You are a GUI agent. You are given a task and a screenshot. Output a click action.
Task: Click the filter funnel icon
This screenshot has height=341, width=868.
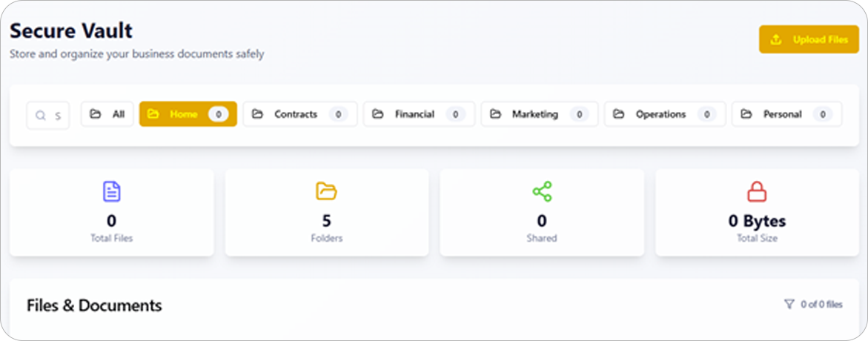pyautogui.click(x=789, y=304)
